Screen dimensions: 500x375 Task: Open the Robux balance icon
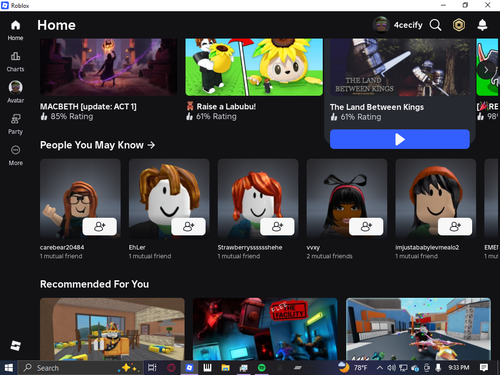coord(459,25)
